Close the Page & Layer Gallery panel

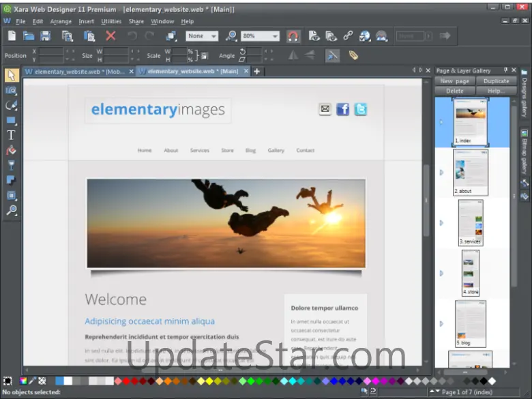point(514,70)
